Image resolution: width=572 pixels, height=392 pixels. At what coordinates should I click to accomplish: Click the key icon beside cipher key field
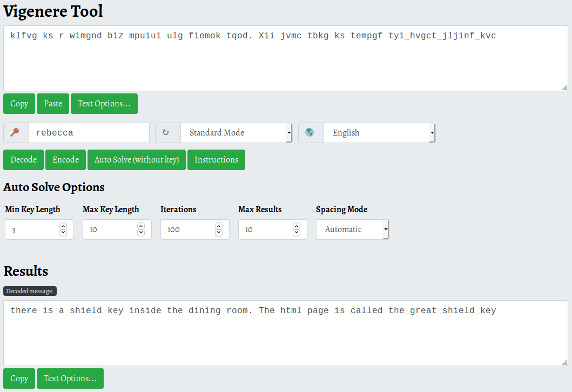point(16,133)
